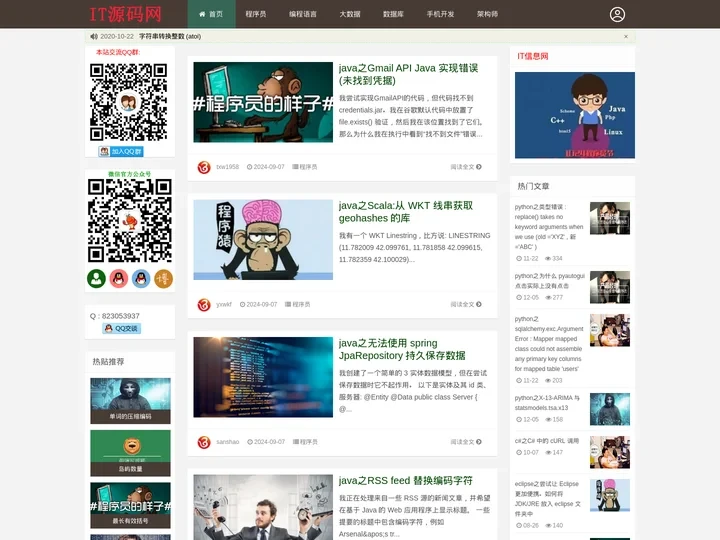Open hot article eclipse之尝试让 Eclipse 更加便携

547,499
